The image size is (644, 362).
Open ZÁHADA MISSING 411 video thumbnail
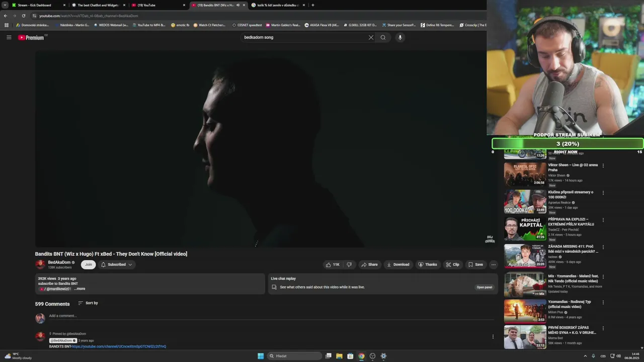525,256
